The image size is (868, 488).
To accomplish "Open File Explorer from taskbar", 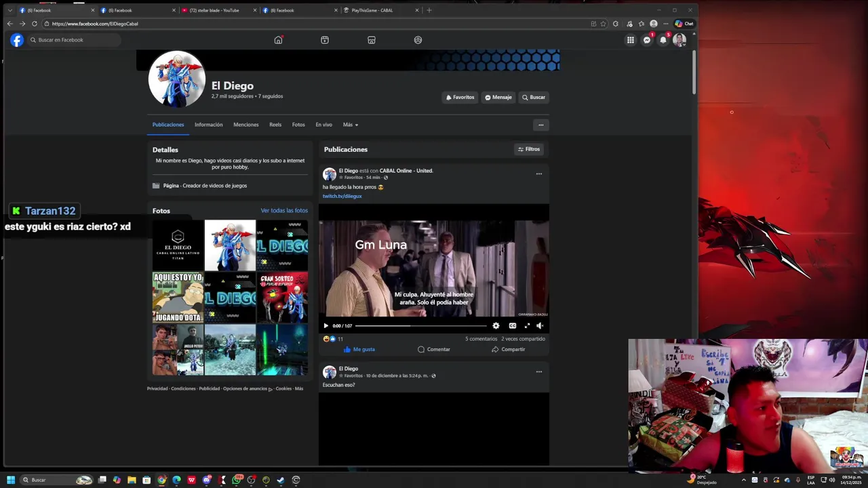I will pyautogui.click(x=132, y=480).
